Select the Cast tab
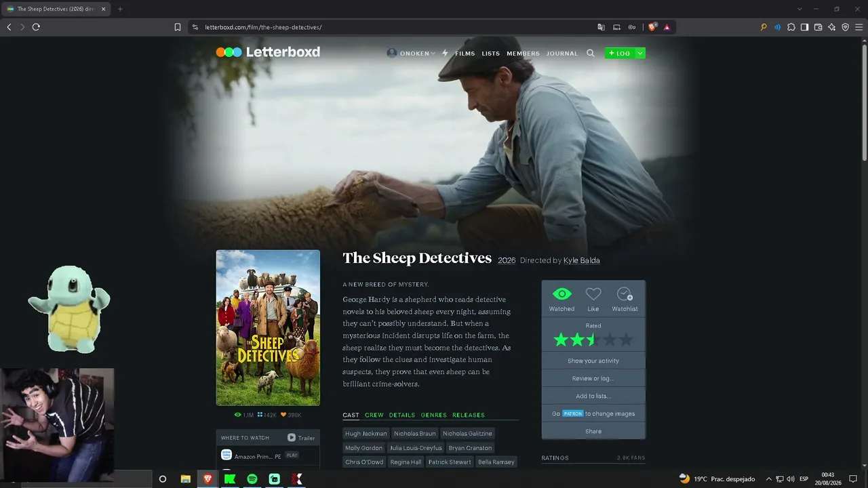The image size is (868, 488). click(351, 415)
